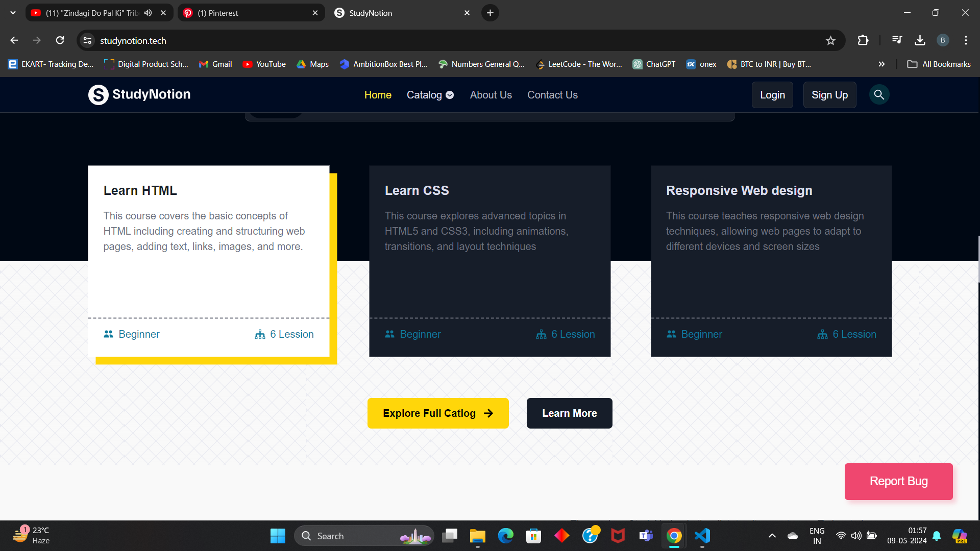Switch to the Pinterest tab

[x=245, y=13]
